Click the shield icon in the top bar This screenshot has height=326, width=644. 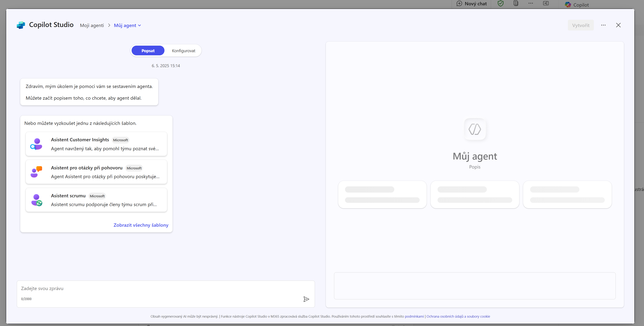[501, 3]
